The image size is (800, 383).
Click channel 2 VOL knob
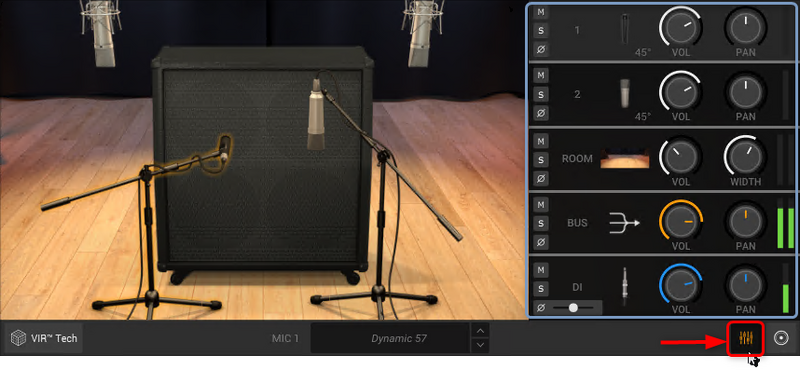(x=681, y=92)
